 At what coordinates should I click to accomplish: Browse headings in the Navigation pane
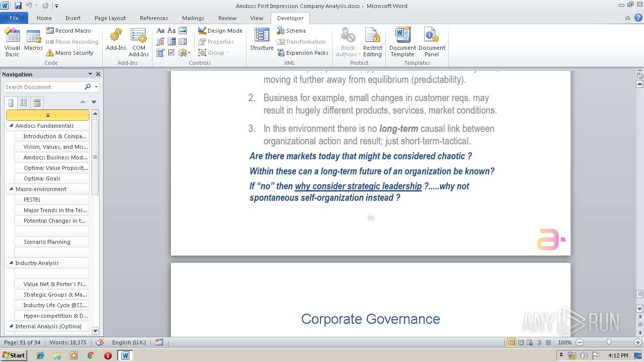[x=11, y=103]
